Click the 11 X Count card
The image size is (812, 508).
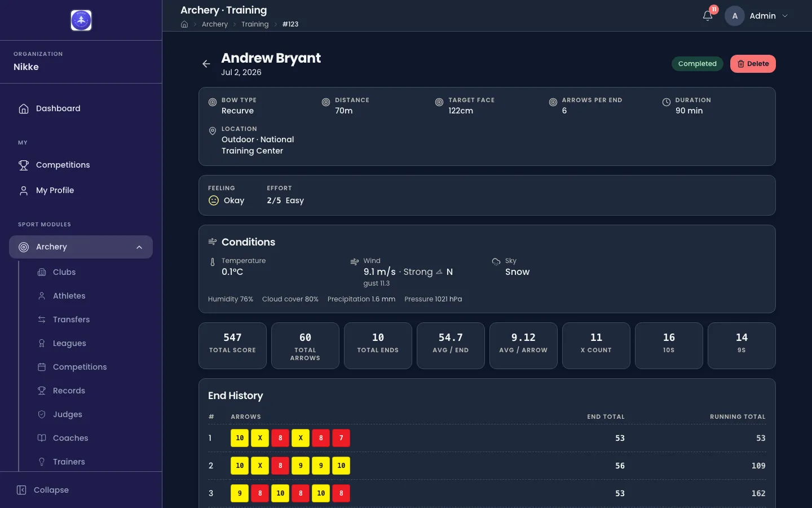click(596, 345)
